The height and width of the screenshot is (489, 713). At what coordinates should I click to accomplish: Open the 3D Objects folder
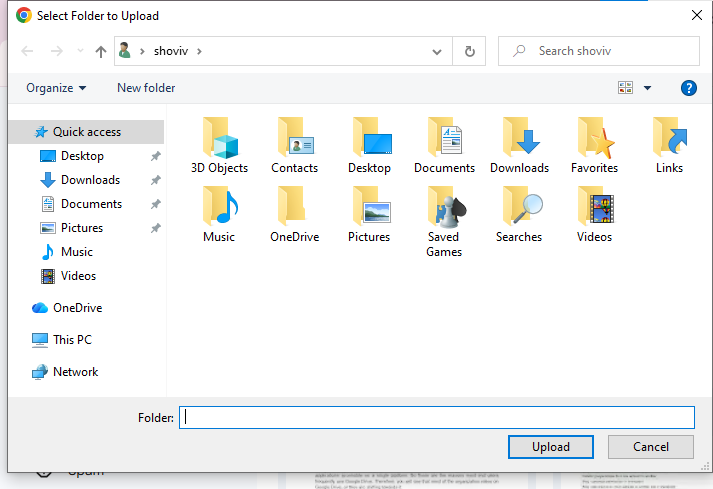[219, 145]
